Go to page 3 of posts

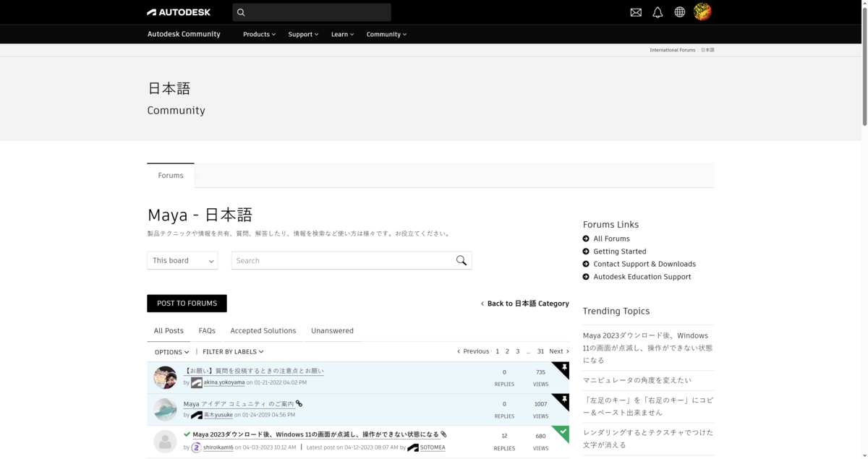pyautogui.click(x=517, y=351)
